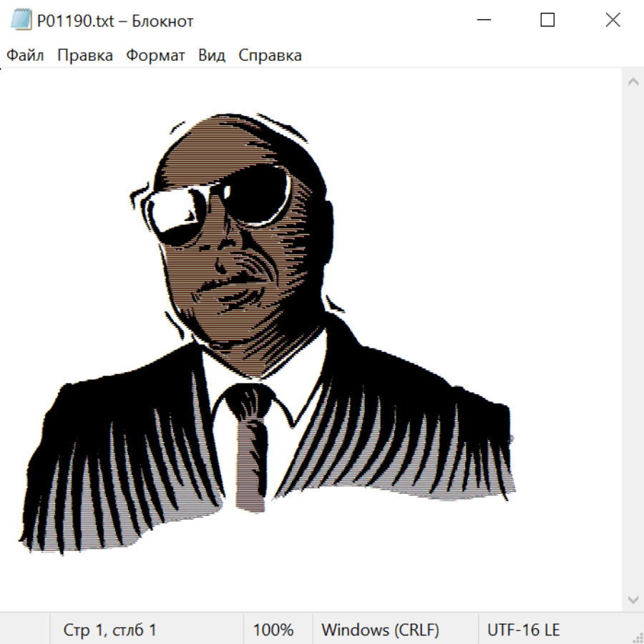Screen dimensions: 644x644
Task: Open the Файл menu
Action: 26,56
